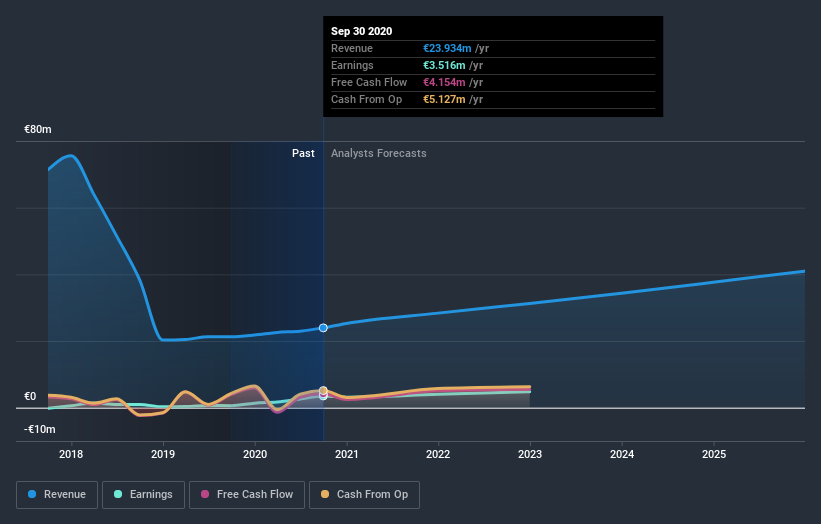Click the Analysts Forecasts label
Screen dimensions: 821x524
coord(379,153)
